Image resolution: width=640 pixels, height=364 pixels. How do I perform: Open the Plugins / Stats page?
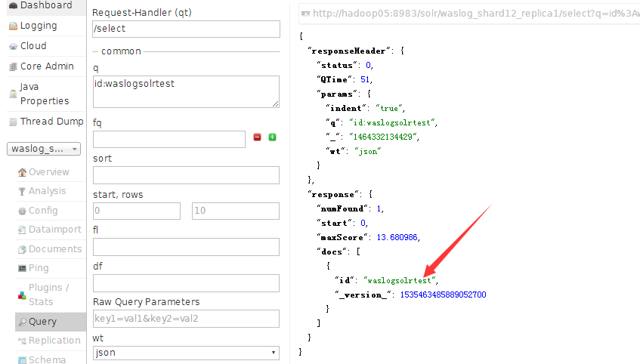point(49,295)
